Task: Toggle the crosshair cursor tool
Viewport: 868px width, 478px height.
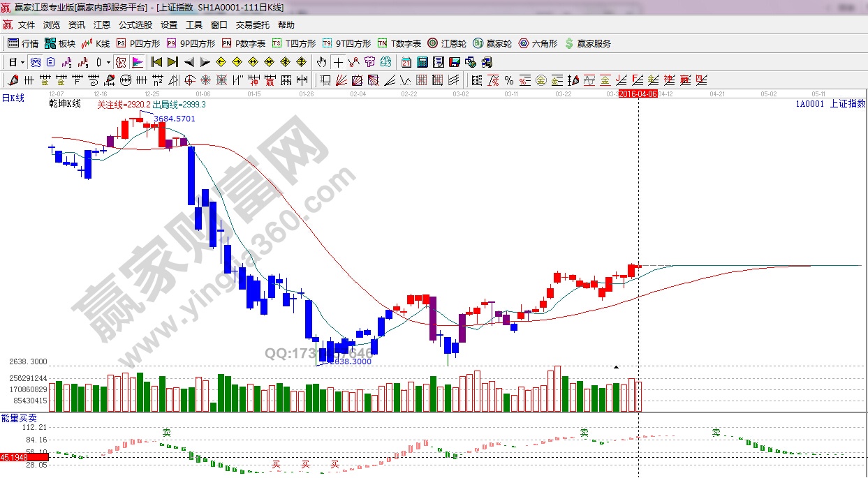Action: [338, 62]
